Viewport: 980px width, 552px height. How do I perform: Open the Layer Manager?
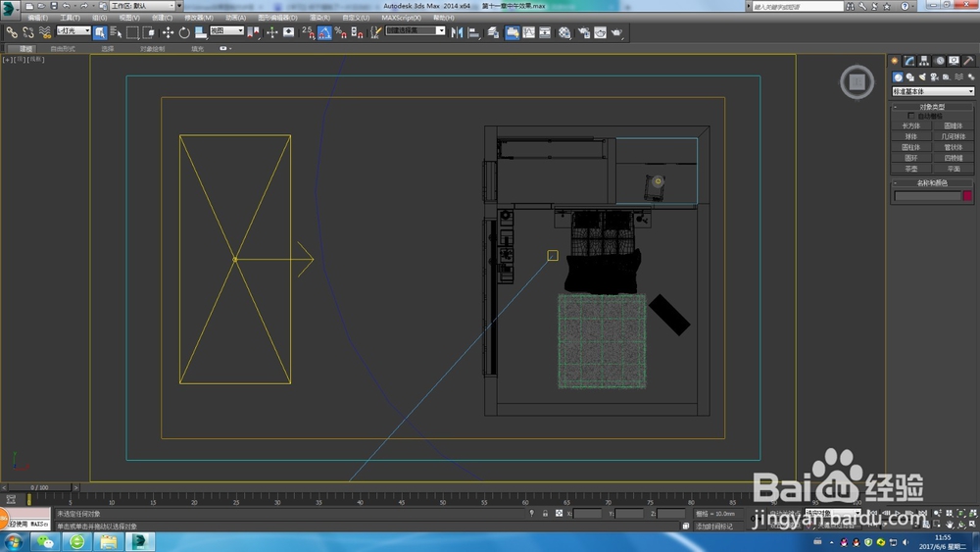coord(493,32)
